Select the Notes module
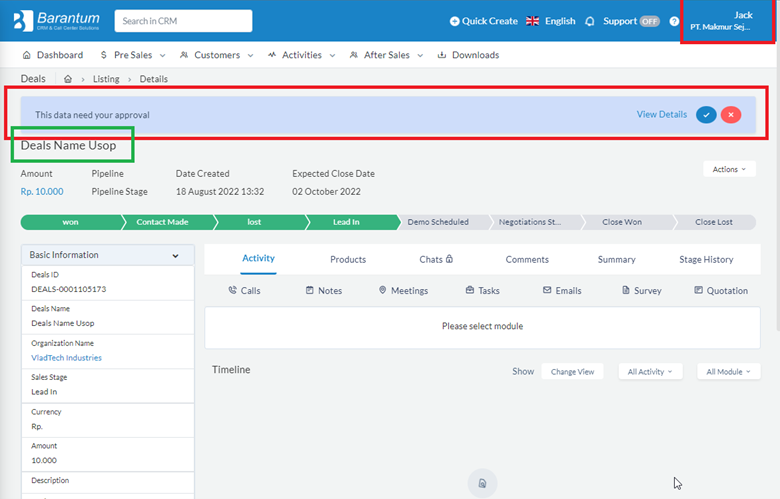 pos(324,291)
